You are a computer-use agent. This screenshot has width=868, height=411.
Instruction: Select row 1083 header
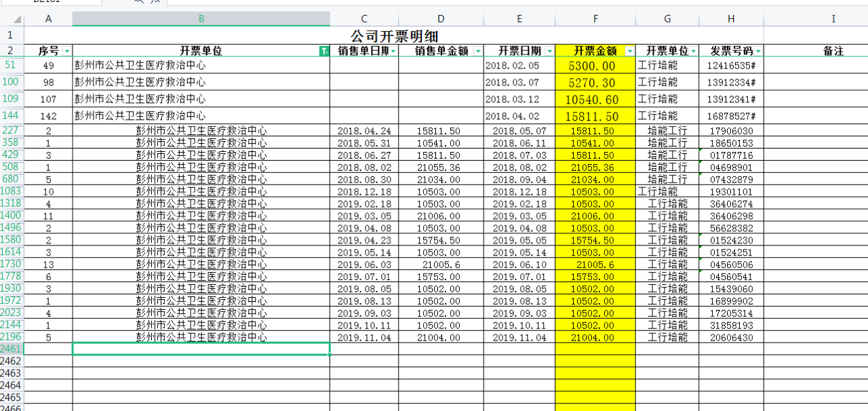coord(11,192)
